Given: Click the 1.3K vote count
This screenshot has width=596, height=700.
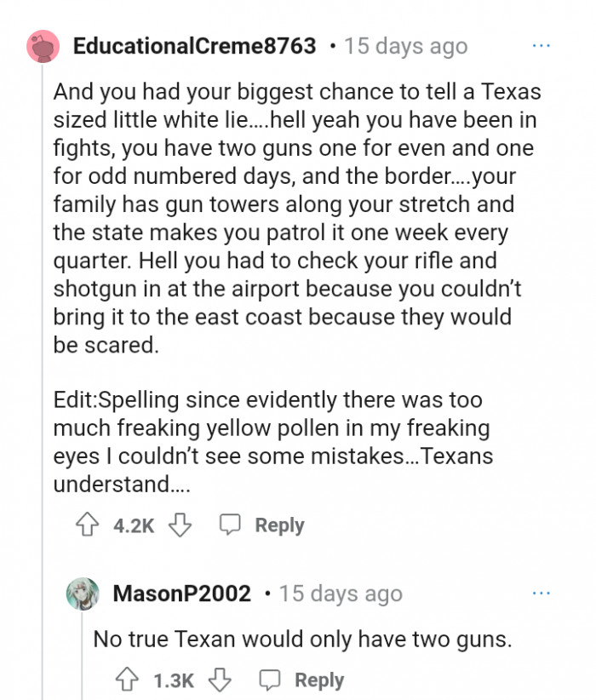Looking at the screenshot, I should 174,680.
